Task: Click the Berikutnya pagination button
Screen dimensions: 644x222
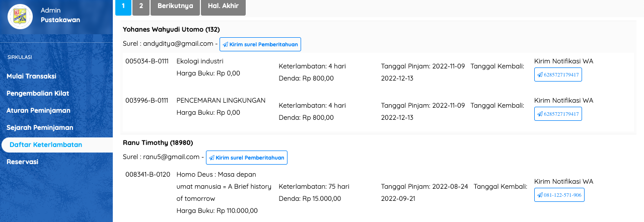Action: (175, 7)
